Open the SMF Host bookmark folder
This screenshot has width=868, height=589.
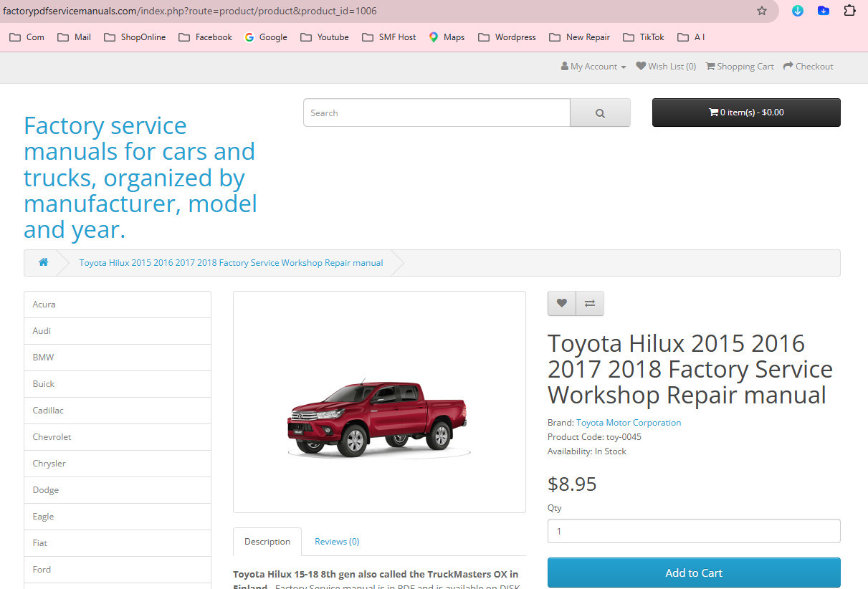(389, 37)
